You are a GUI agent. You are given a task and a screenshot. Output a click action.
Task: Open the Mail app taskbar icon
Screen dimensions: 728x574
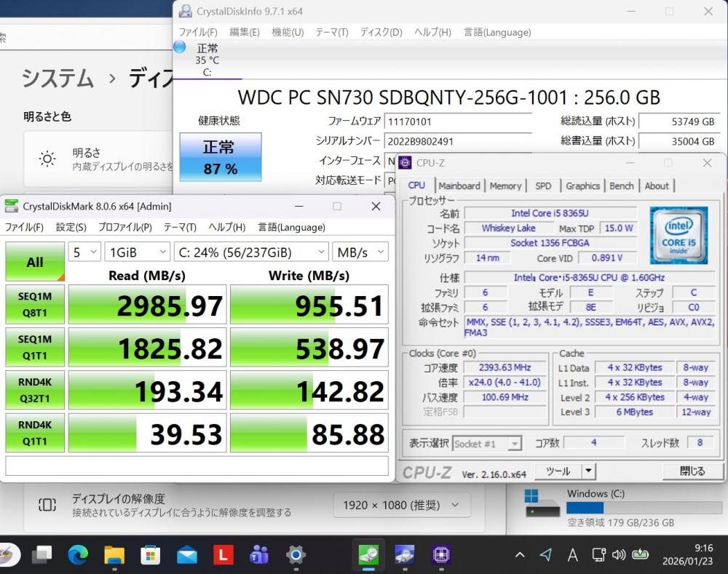click(186, 555)
